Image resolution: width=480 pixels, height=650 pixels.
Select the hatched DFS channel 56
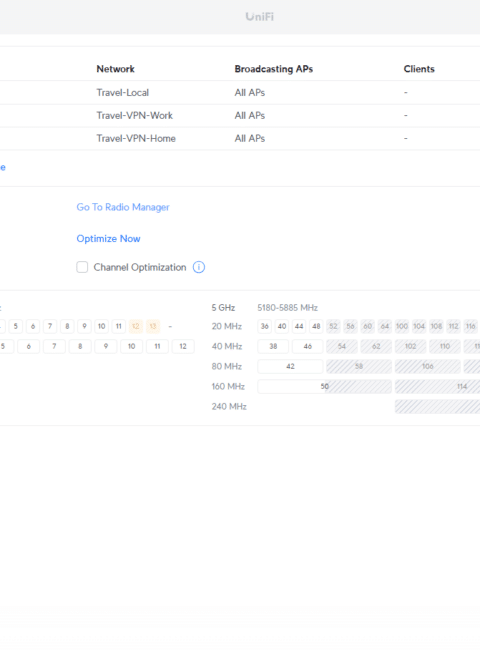pos(351,326)
